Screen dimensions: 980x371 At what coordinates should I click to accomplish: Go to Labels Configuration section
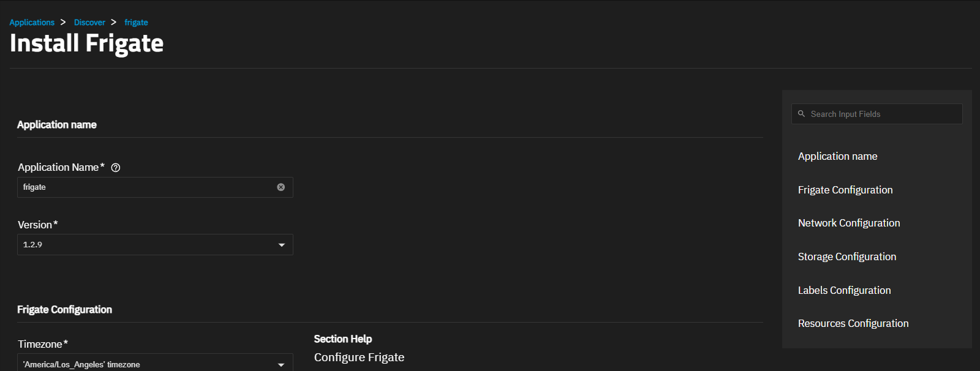(844, 291)
